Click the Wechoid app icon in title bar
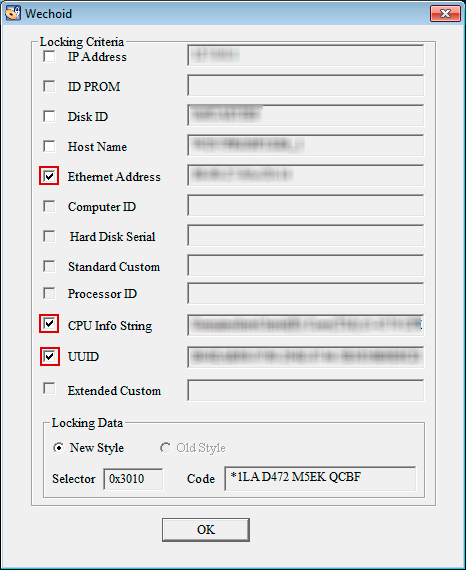 click(13, 13)
